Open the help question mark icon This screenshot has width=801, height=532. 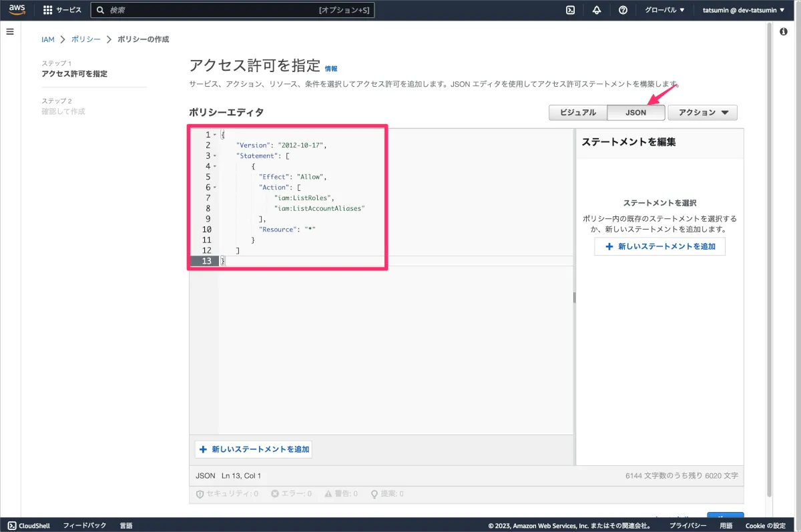pyautogui.click(x=623, y=10)
